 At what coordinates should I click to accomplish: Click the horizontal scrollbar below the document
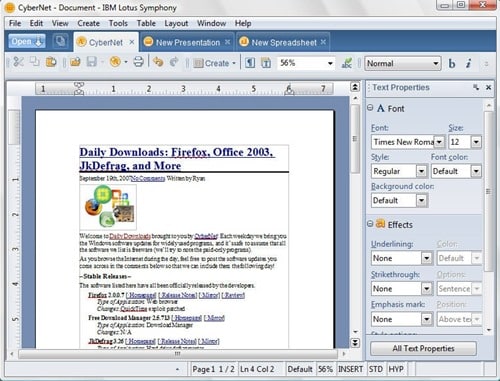click(x=178, y=354)
